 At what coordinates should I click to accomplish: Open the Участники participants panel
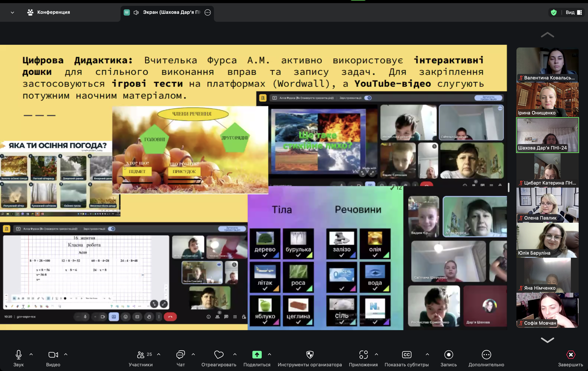coord(141,355)
